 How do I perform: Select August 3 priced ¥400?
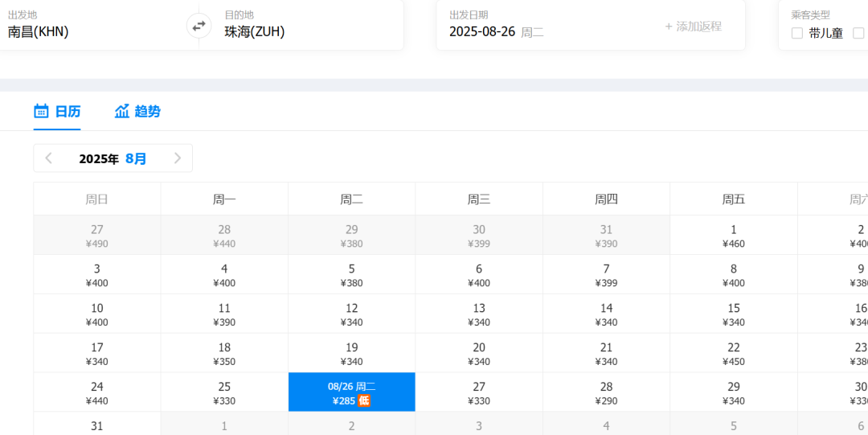[x=97, y=275]
